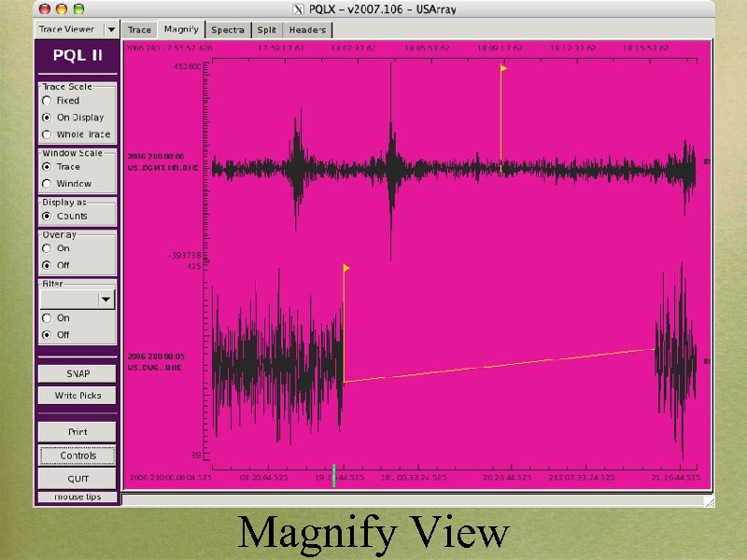Open the Filter selection dropdown
Viewport: 747px width, 560px height.
coord(106,299)
